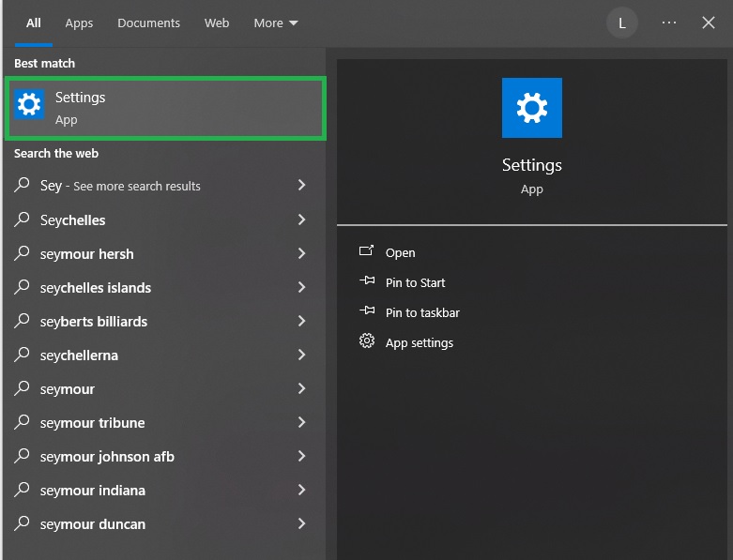Viewport: 733px width, 560px height.
Task: Open App settings option
Action: click(x=420, y=342)
